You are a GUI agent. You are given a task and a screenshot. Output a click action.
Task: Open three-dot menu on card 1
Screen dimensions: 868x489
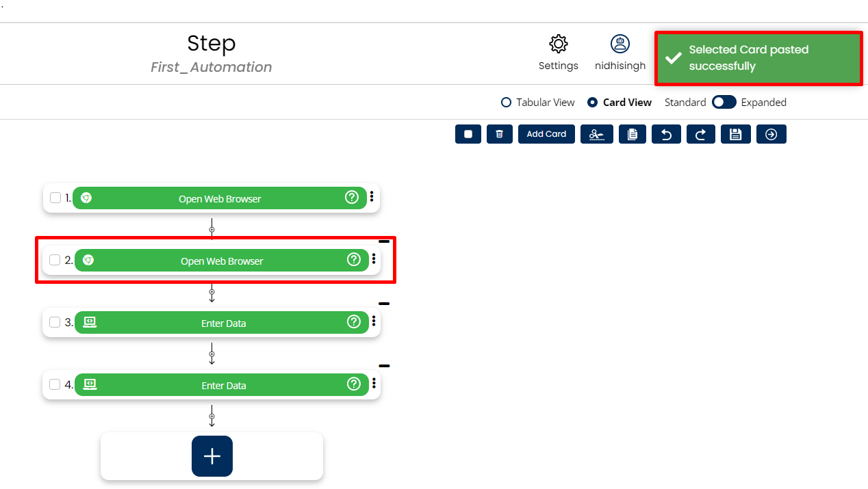372,197
